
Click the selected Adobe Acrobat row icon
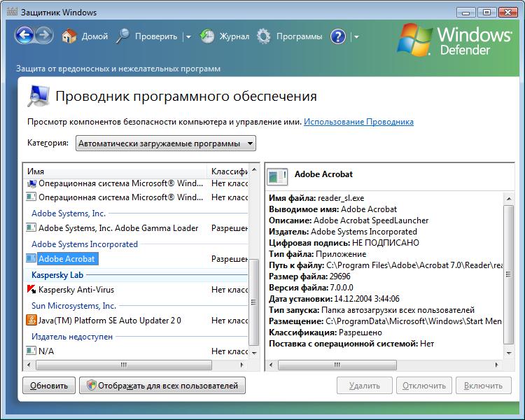[31, 258]
